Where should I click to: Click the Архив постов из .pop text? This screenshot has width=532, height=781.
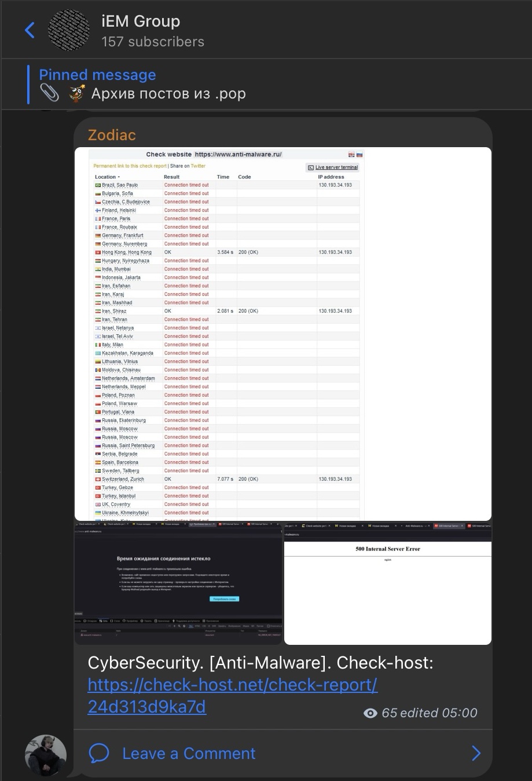click(x=168, y=94)
